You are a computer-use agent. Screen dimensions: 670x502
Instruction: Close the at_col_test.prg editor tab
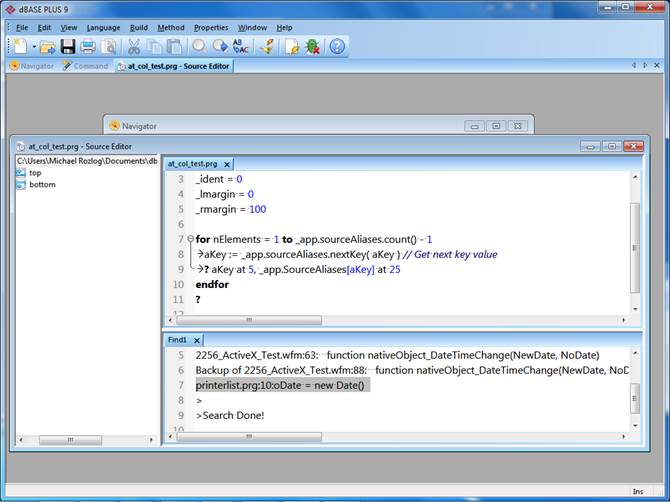(x=227, y=164)
